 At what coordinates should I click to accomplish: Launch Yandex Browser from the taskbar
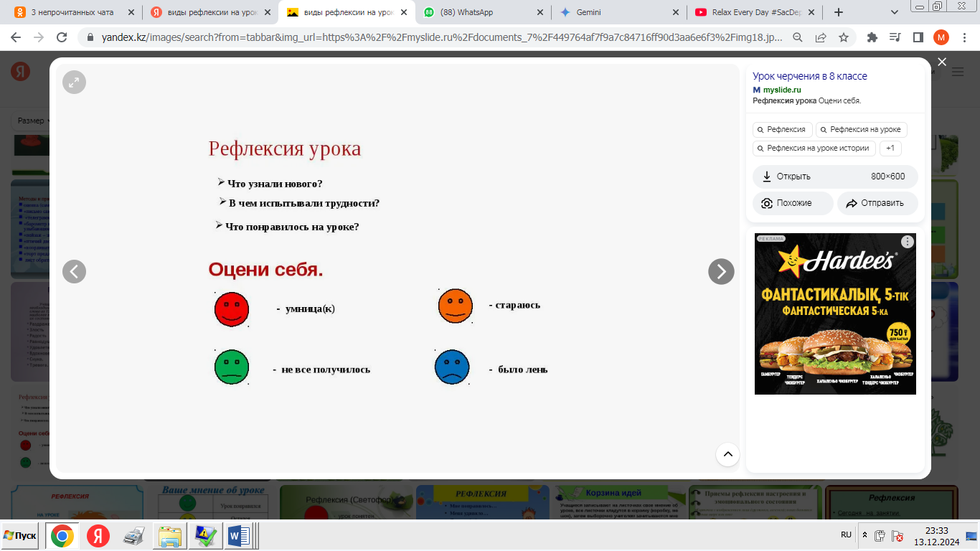(98, 536)
